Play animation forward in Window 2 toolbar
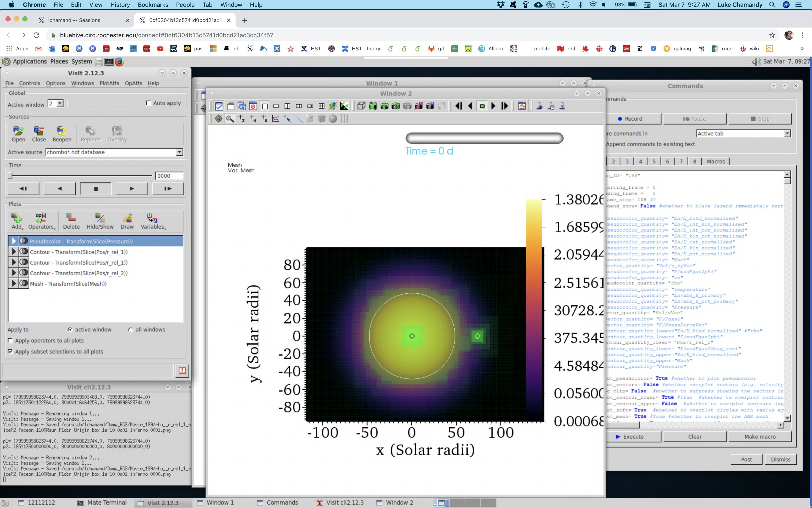Viewport: 812px width, 508px height. 493,106
